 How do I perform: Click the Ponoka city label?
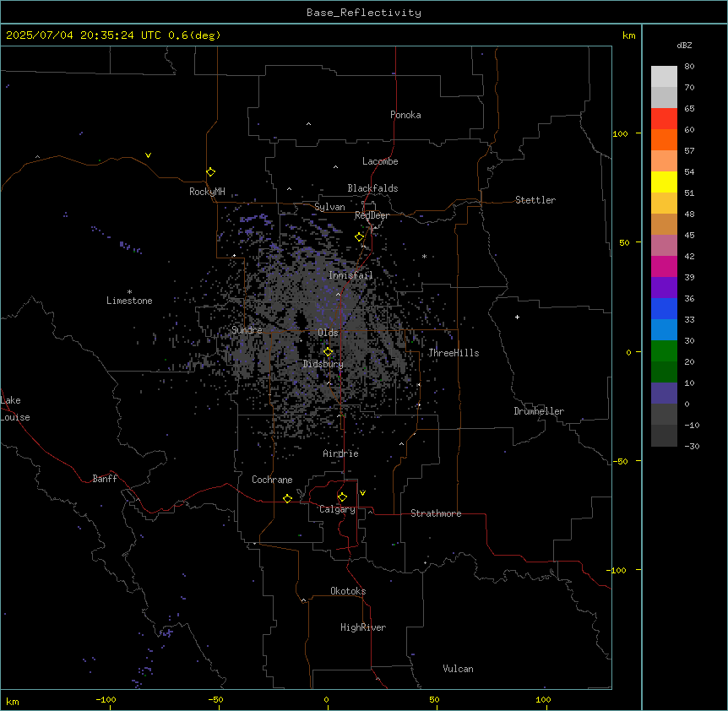click(405, 115)
